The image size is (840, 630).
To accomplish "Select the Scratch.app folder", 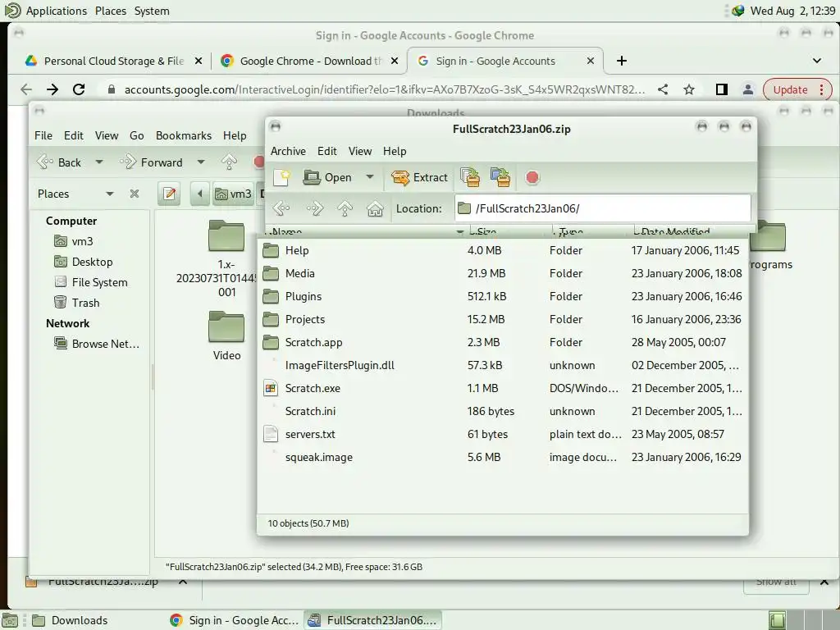I will pos(503,342).
